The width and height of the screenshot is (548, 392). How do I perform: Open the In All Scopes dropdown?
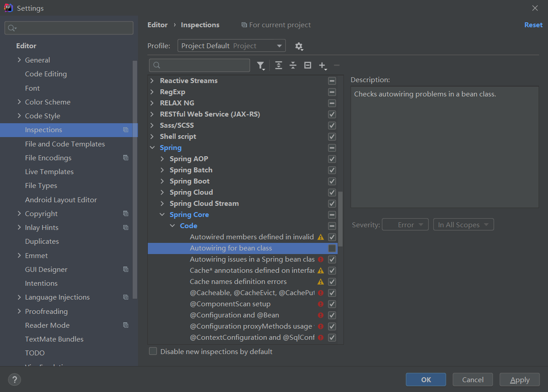click(464, 225)
